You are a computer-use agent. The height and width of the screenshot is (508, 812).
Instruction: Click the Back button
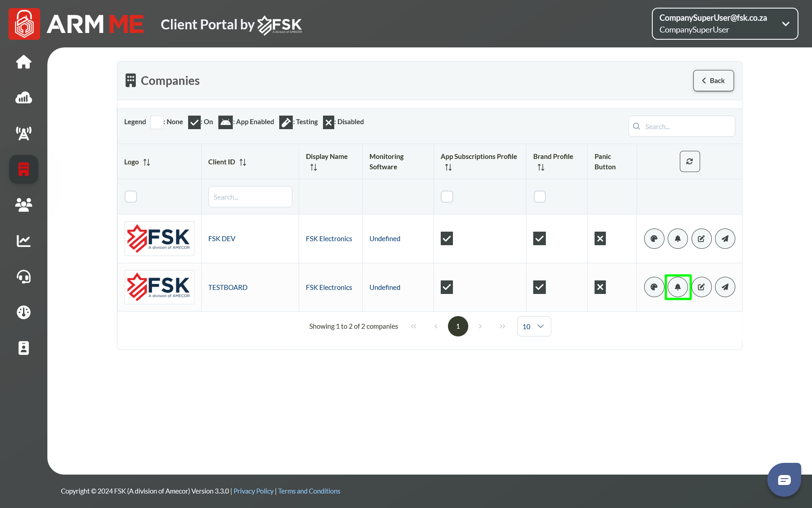(713, 81)
